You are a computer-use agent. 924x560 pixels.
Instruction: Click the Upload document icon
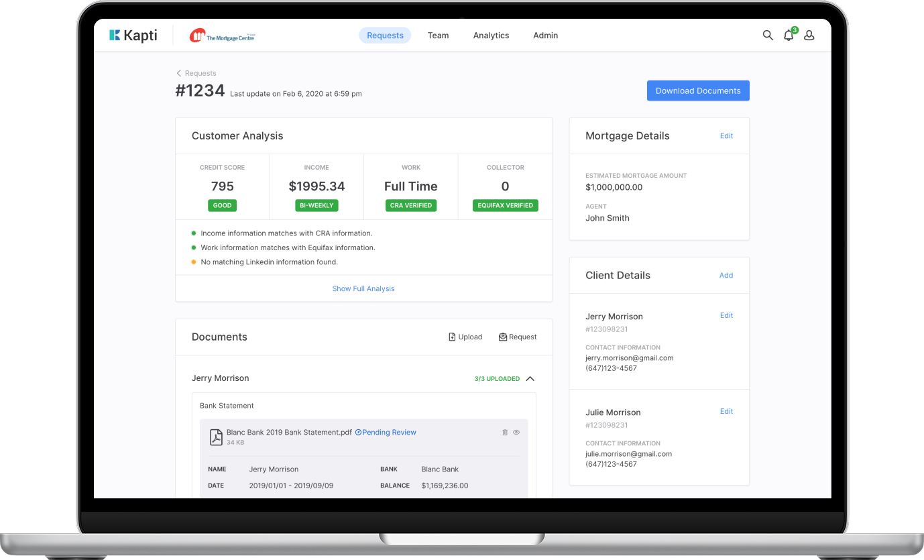(452, 337)
